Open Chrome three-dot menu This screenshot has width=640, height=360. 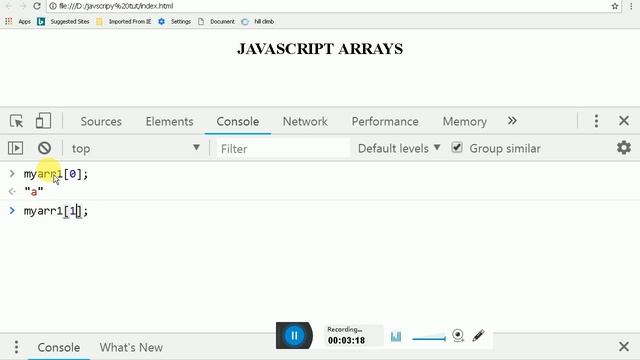click(631, 6)
